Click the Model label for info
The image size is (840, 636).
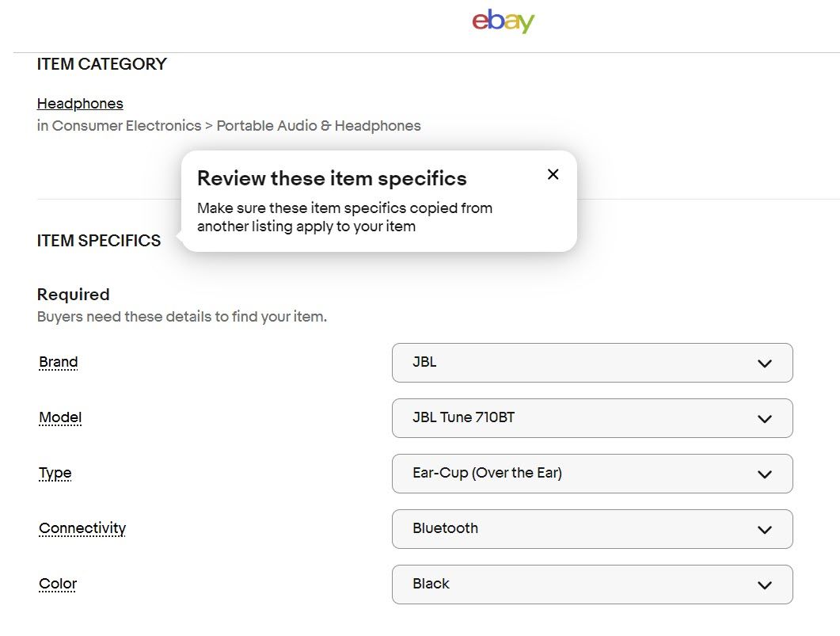(60, 417)
